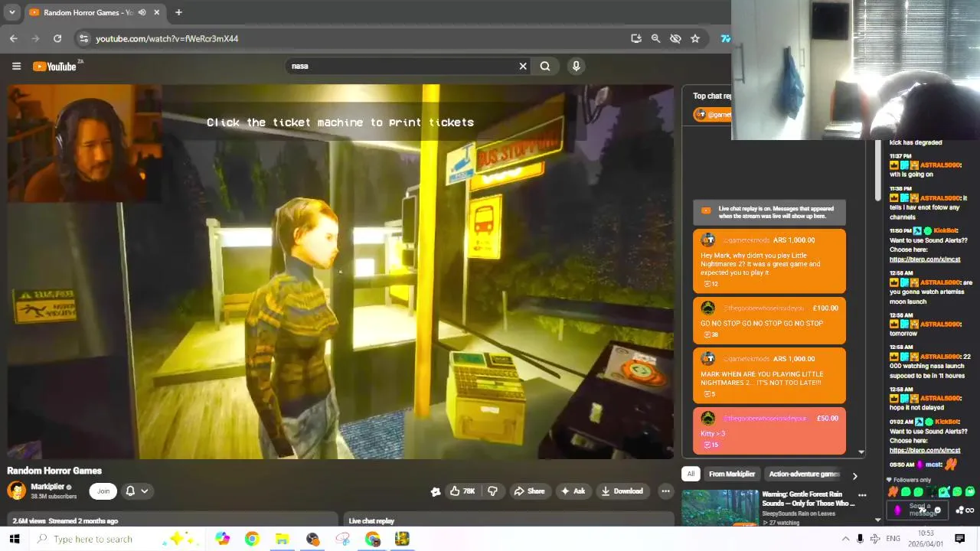
Task: Open the Markiplier channel name link
Action: coord(47,487)
